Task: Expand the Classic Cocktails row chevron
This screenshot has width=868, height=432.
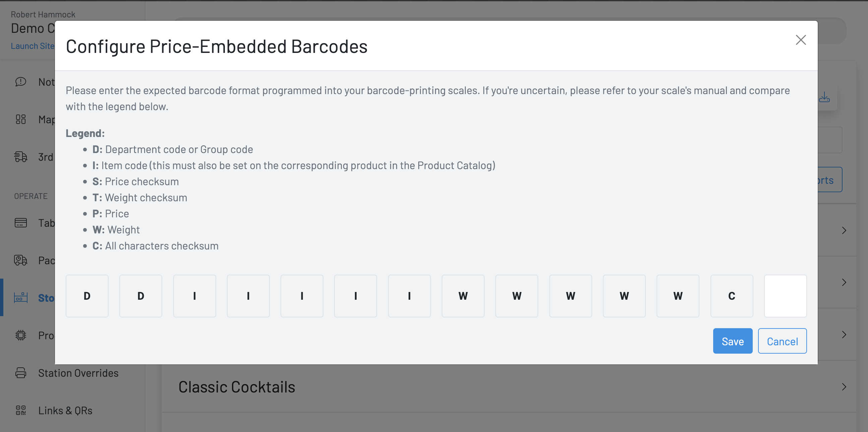Action: [844, 387]
